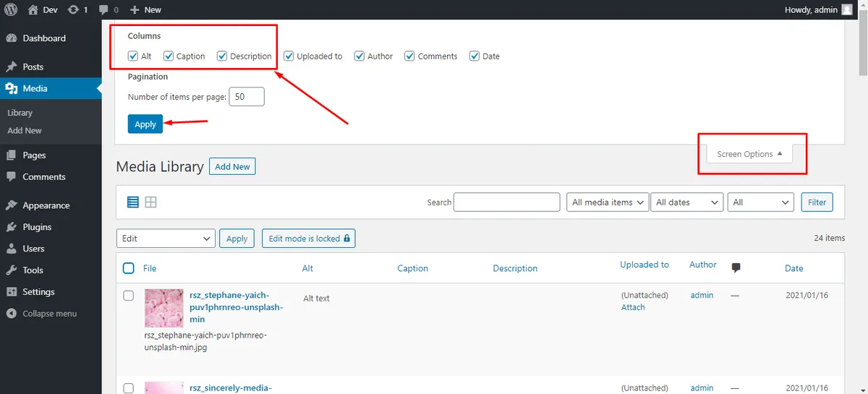The width and height of the screenshot is (868, 394).
Task: Tick the checkbox for the rsz_sincerely-media row
Action: tap(129, 388)
